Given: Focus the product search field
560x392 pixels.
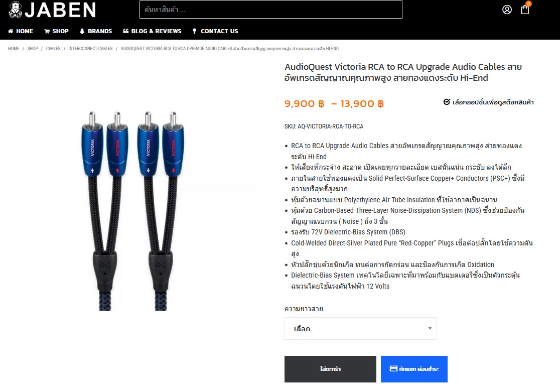Looking at the screenshot, I should [270, 10].
